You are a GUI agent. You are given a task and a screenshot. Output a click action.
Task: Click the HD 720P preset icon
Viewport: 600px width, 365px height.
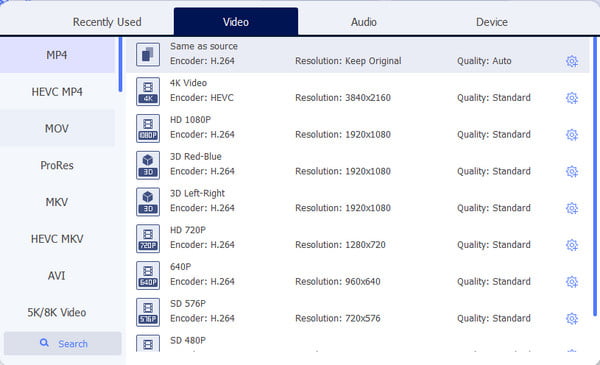[x=148, y=239]
